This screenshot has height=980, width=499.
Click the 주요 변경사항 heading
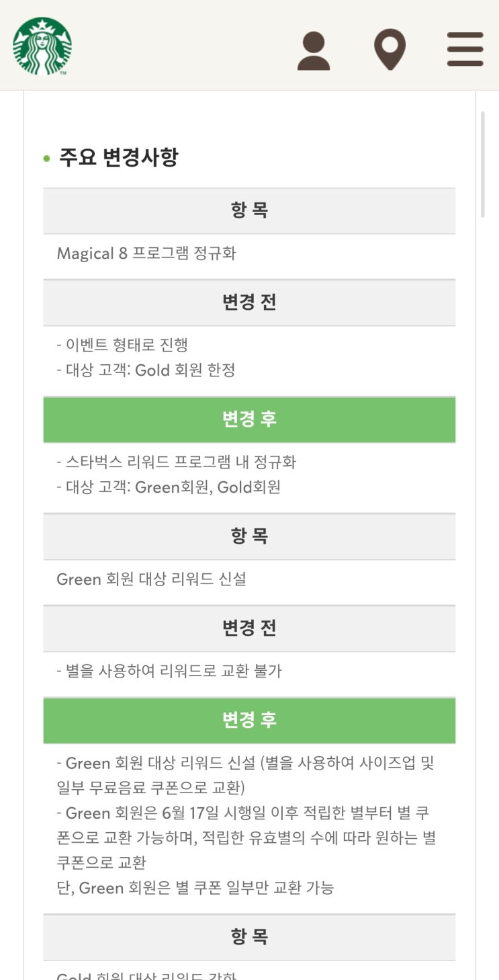tap(119, 157)
